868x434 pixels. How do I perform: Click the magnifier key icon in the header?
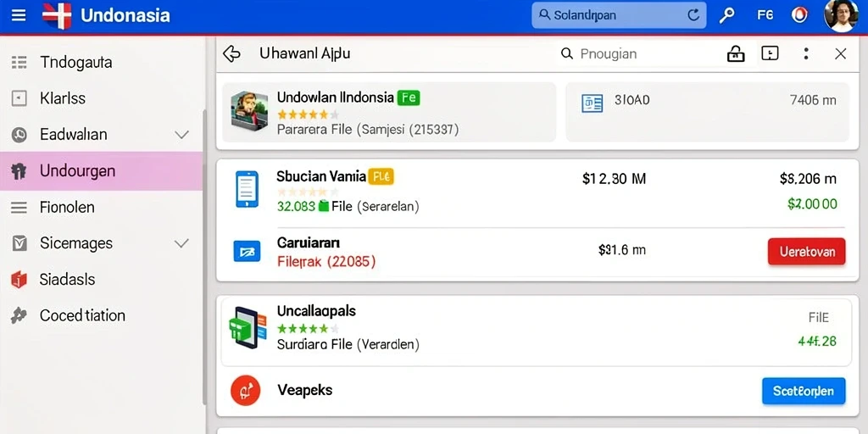point(726,15)
